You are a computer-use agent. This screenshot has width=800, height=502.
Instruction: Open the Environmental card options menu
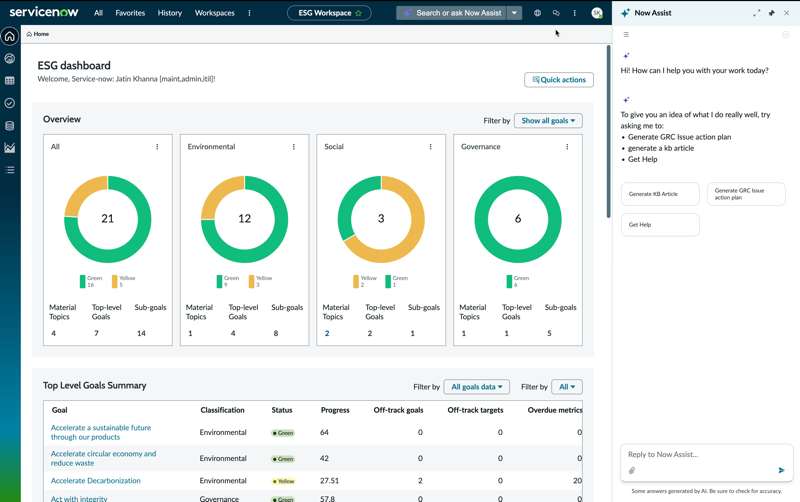tap(293, 147)
